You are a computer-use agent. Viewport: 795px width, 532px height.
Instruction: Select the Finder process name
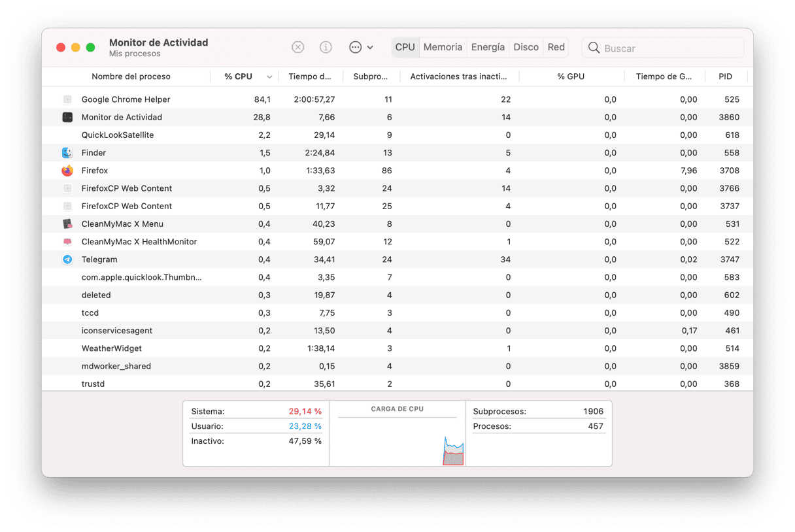tap(93, 152)
